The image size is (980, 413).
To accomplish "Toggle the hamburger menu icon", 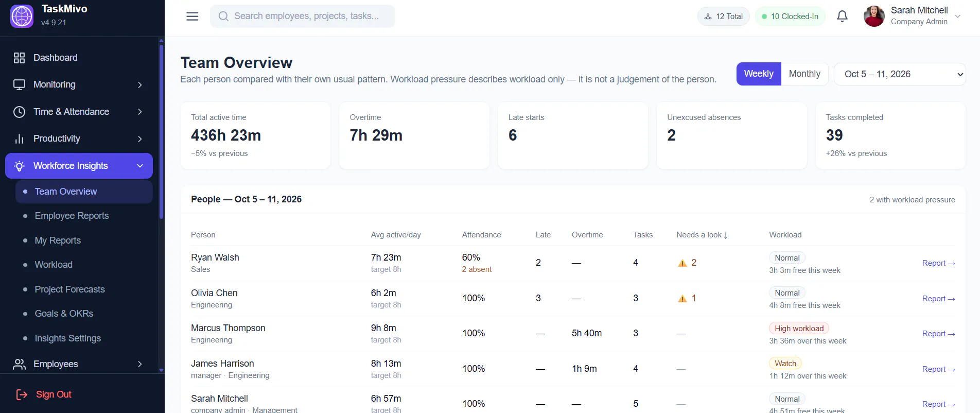I will point(192,16).
